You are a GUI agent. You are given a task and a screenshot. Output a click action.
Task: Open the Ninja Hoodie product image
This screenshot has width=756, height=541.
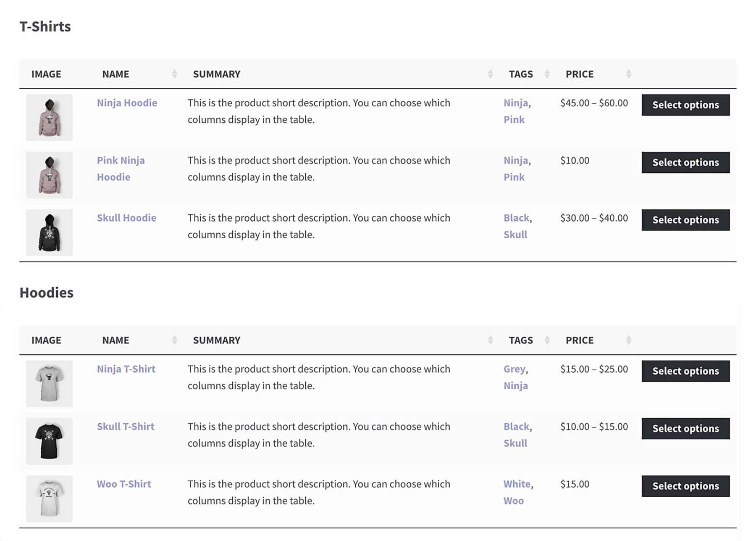49,118
